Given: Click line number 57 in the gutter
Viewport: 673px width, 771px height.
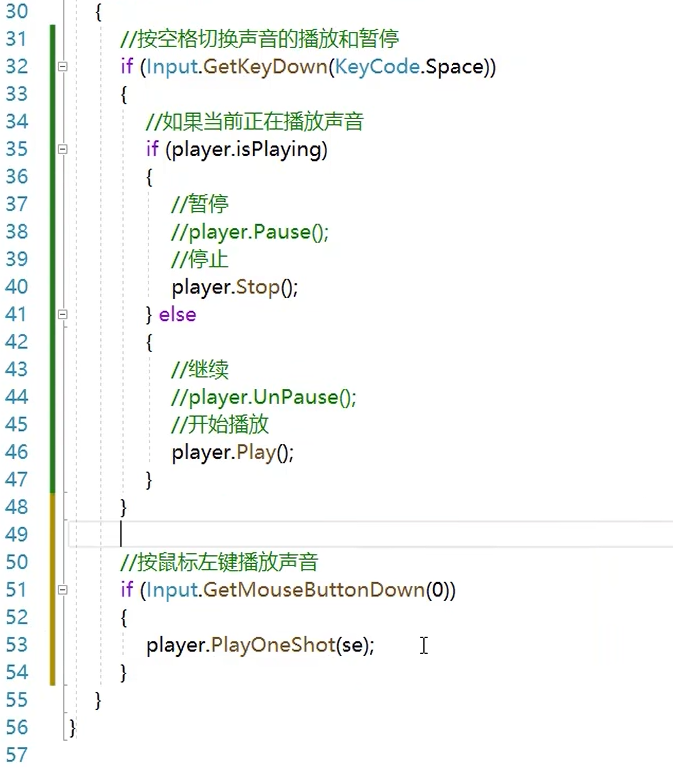Looking at the screenshot, I should (x=17, y=755).
